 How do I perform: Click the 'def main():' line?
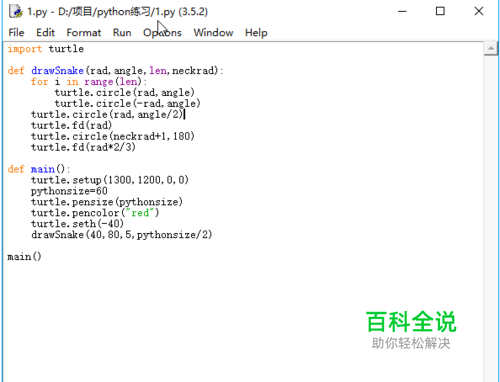(x=39, y=169)
